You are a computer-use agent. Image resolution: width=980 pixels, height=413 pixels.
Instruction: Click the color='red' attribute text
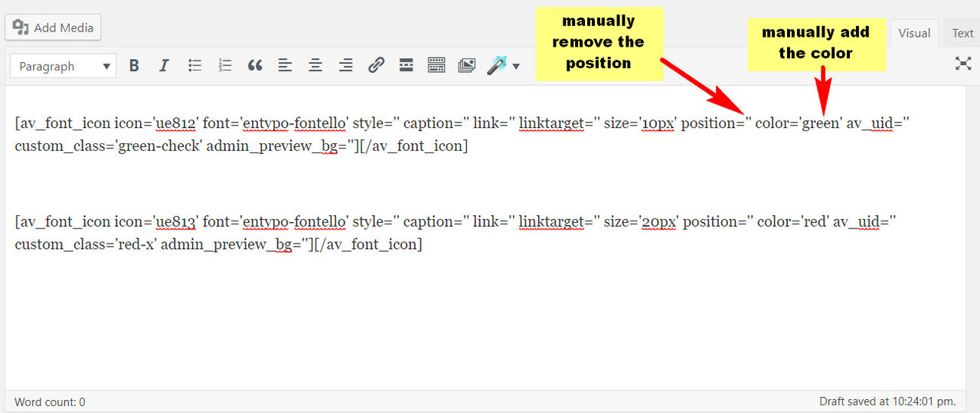pyautogui.click(x=793, y=222)
